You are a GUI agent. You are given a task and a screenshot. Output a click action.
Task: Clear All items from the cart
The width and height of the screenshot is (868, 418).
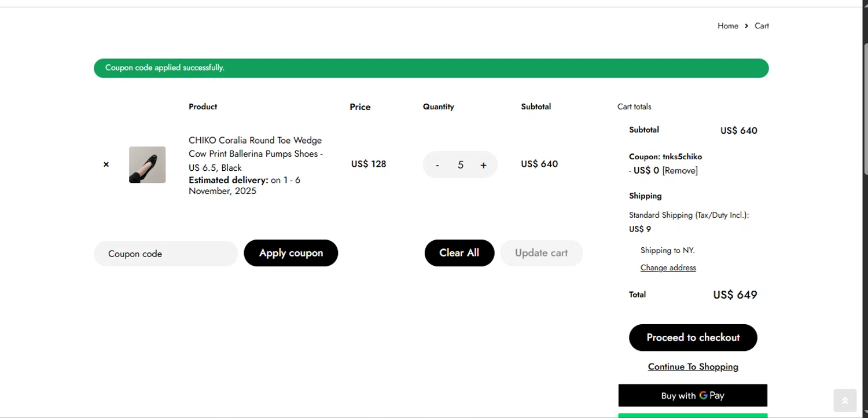click(459, 253)
